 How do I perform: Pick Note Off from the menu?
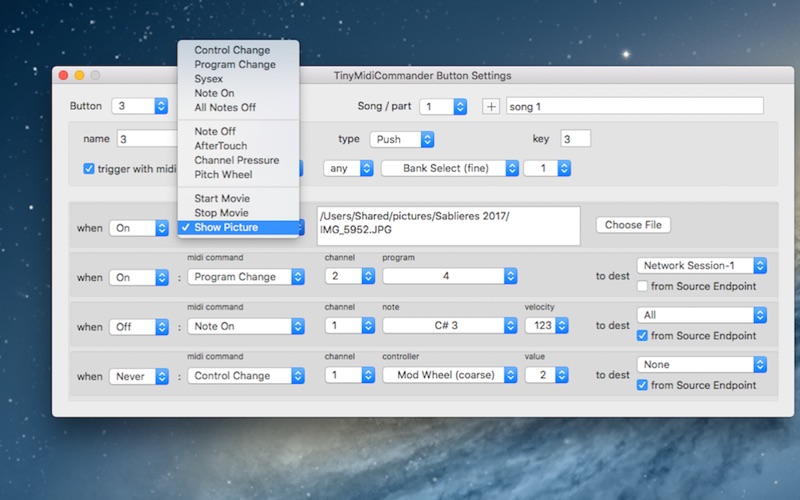coord(238,131)
